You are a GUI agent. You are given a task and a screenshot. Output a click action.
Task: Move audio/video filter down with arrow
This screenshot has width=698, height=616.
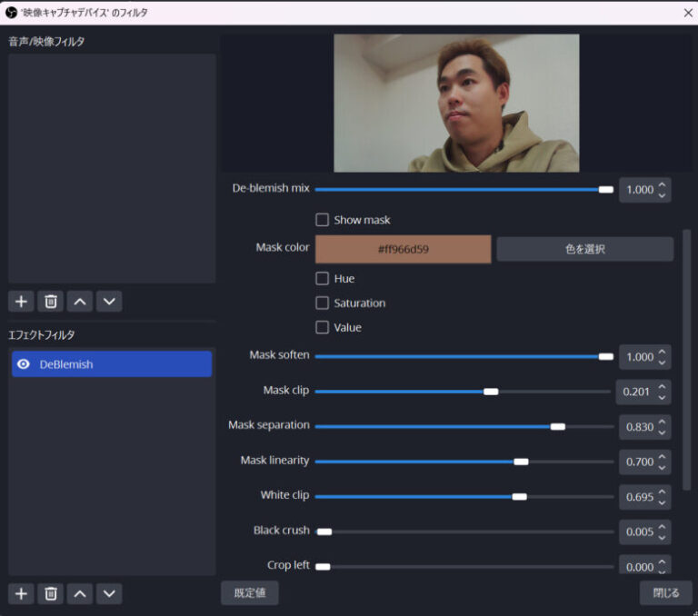point(109,302)
